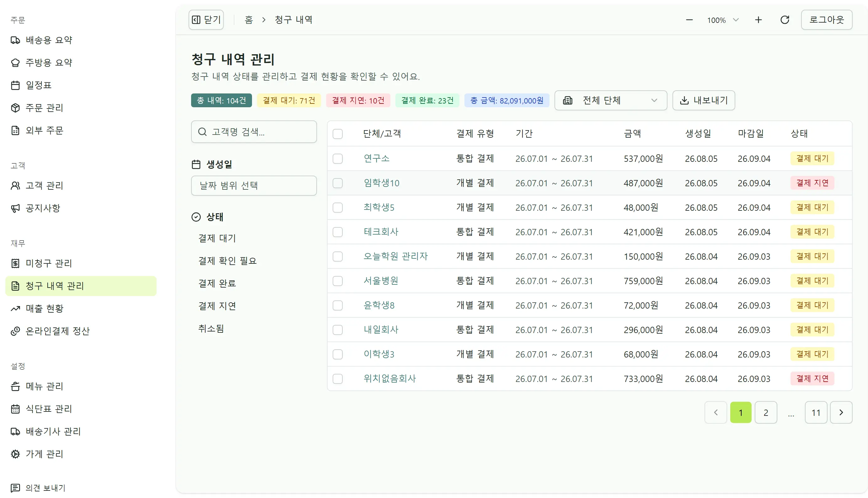The image size is (868, 498).
Task: Click the 고객 관리 people icon
Action: click(x=15, y=185)
